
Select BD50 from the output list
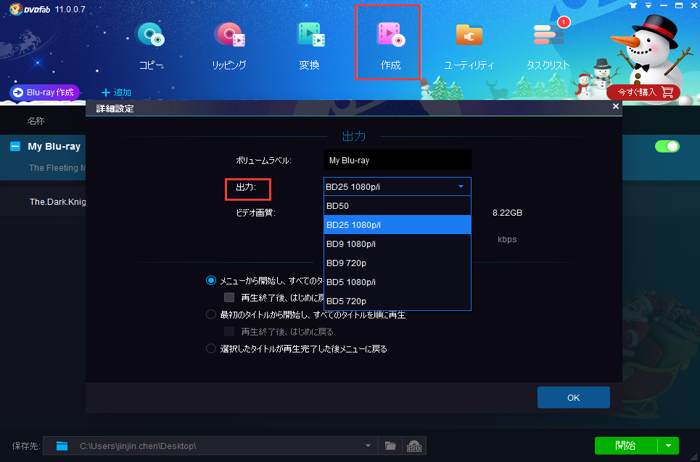pos(397,206)
